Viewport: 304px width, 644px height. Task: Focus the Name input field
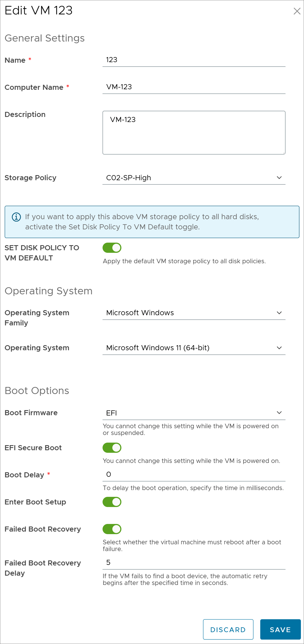(194, 60)
